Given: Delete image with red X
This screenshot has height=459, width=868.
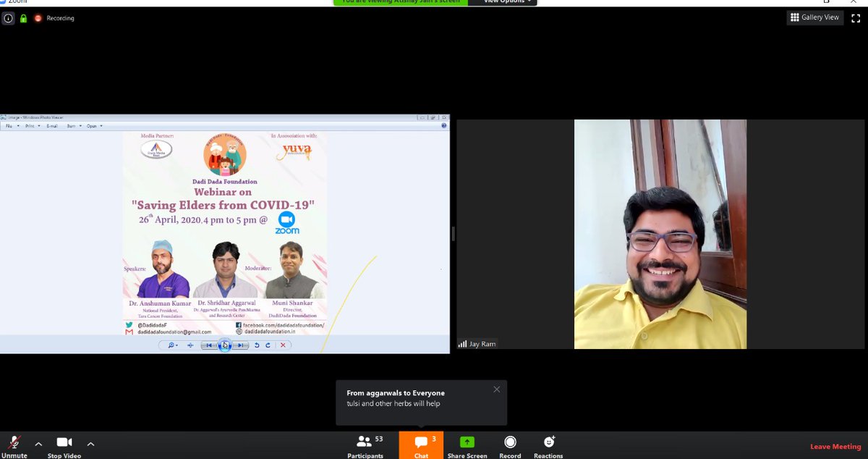Looking at the screenshot, I should [x=283, y=345].
